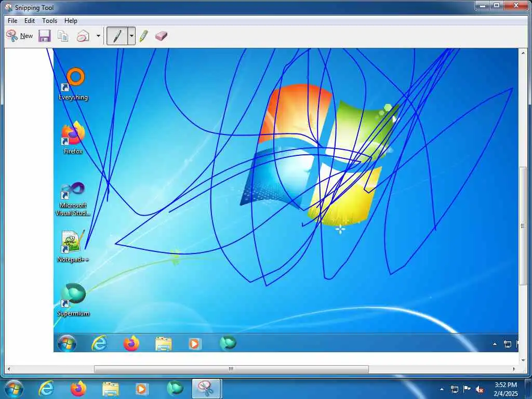Screen dimensions: 532x399
Task: Open the Send Snip dropdown arrow
Action: (98, 36)
